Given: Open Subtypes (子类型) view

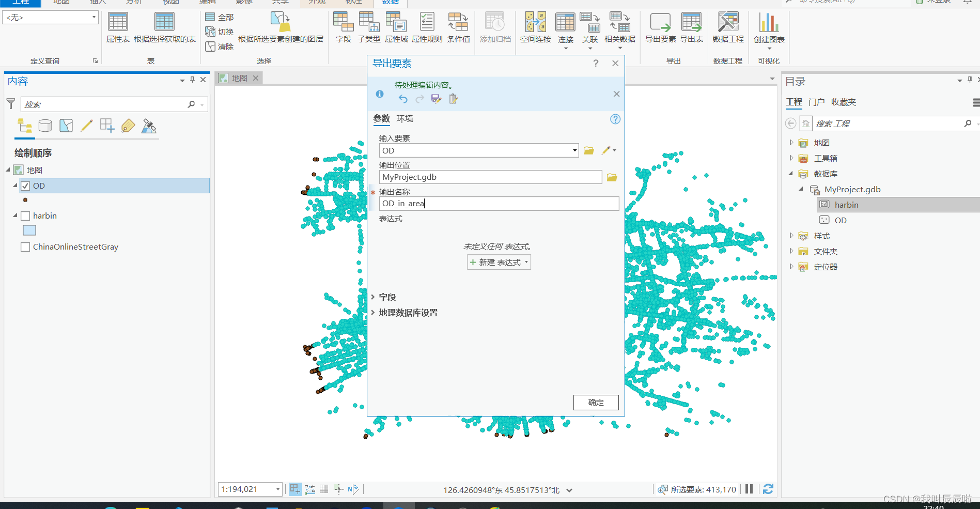Looking at the screenshot, I should (x=369, y=28).
